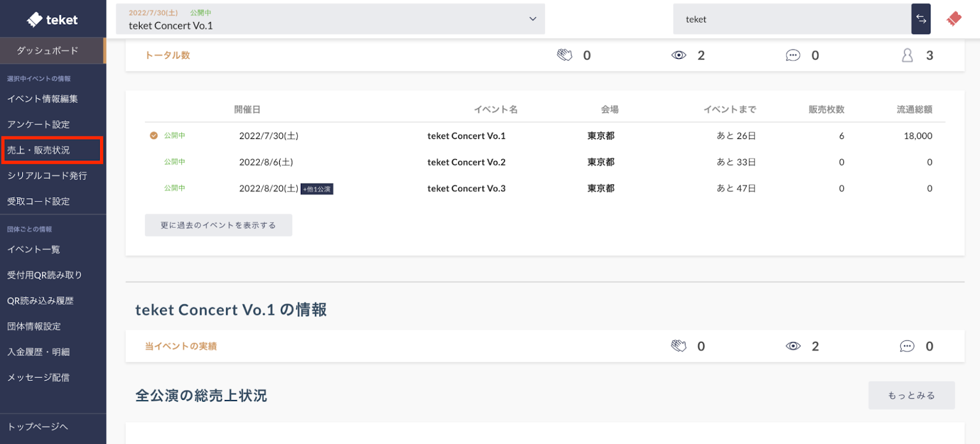Click the comment bubble icon in トータル数 row
Viewport: 980px width, 444px height.
pyautogui.click(x=793, y=55)
